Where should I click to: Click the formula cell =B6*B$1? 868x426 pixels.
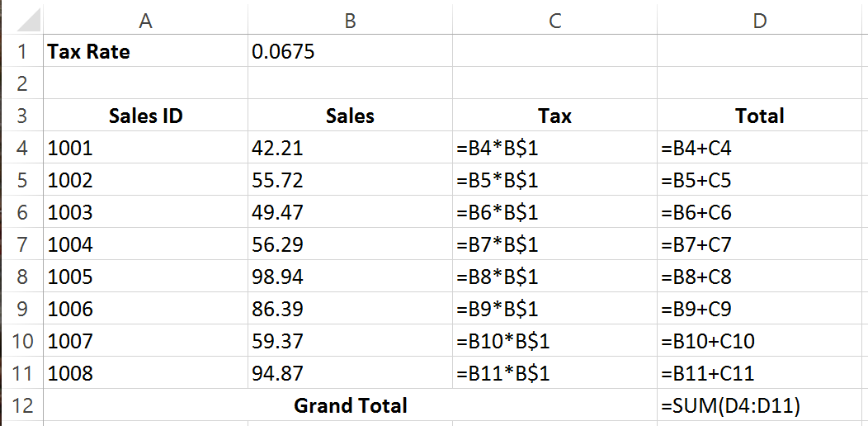[x=554, y=213]
